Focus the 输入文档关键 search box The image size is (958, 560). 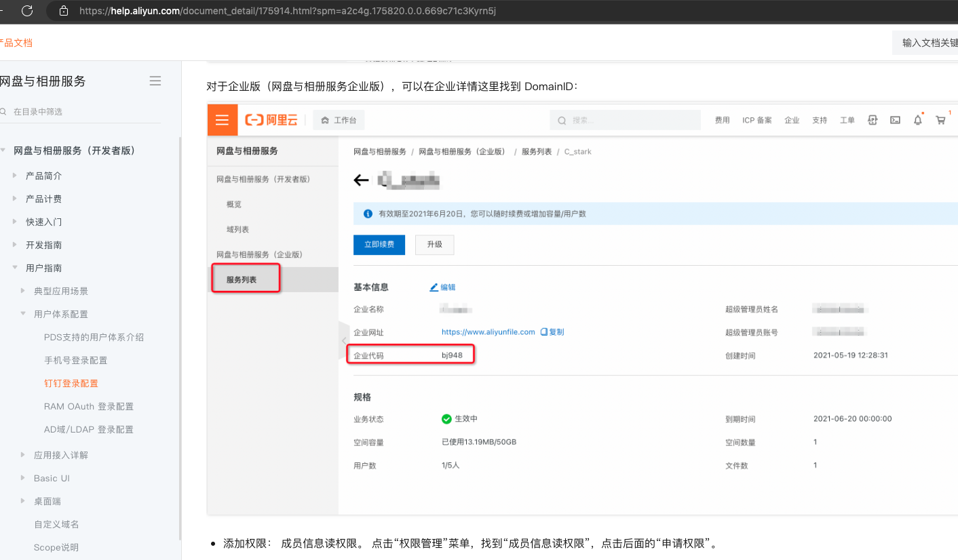[x=925, y=43]
